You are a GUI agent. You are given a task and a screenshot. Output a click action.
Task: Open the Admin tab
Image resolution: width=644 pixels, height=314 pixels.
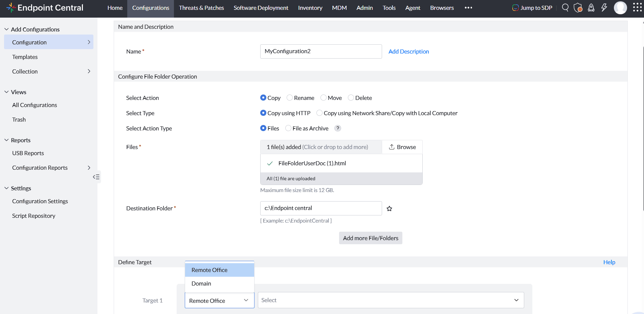point(364,8)
